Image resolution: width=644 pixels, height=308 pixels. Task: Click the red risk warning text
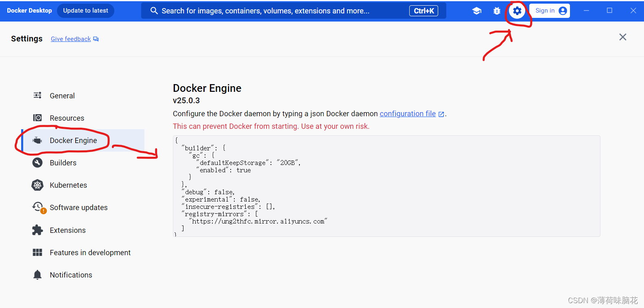(x=271, y=126)
